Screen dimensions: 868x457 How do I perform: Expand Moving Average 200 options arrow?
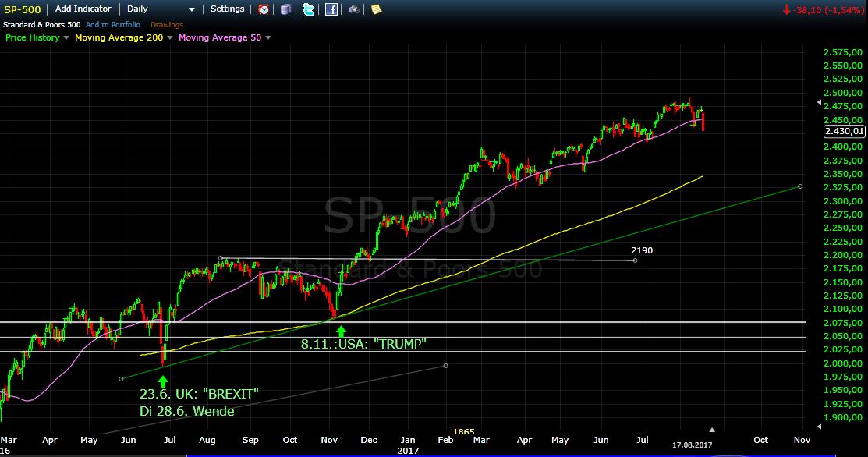170,37
